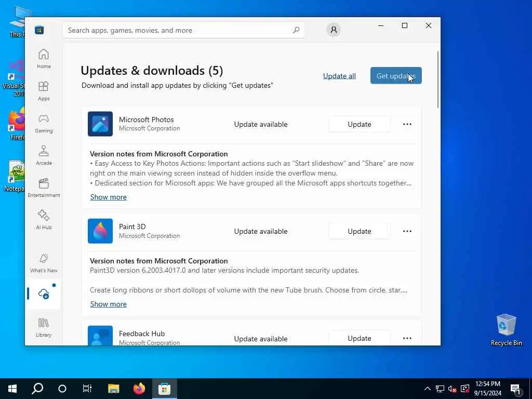
Task: Click the Feedback Hub app name
Action: coord(142,334)
